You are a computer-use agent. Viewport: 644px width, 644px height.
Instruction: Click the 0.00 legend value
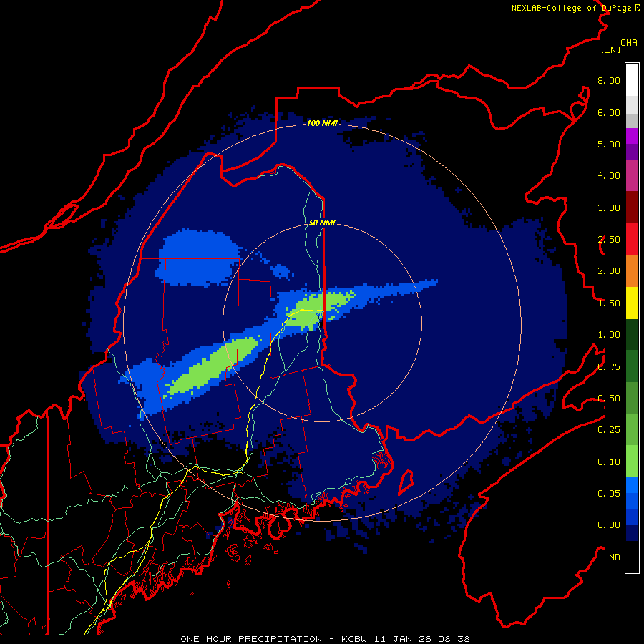coord(608,525)
